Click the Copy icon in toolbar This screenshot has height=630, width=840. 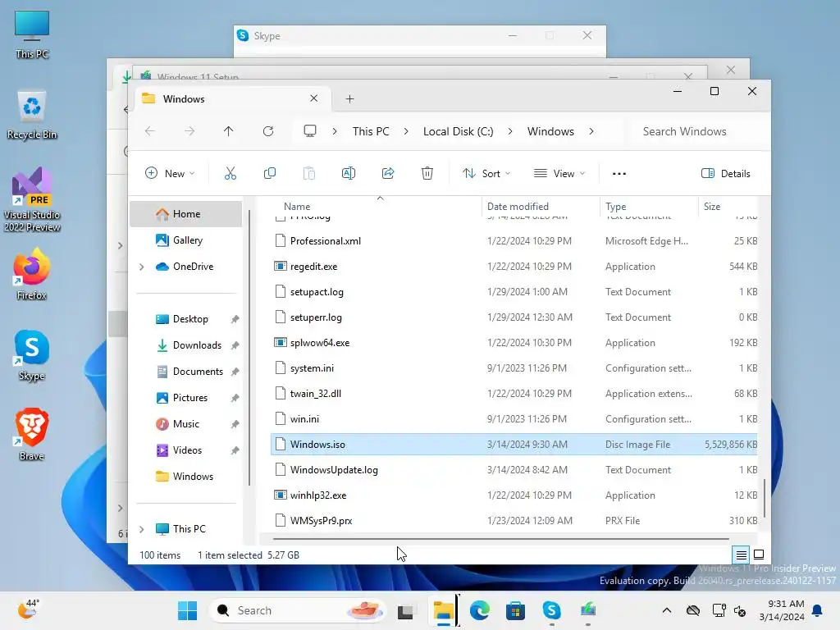269,173
